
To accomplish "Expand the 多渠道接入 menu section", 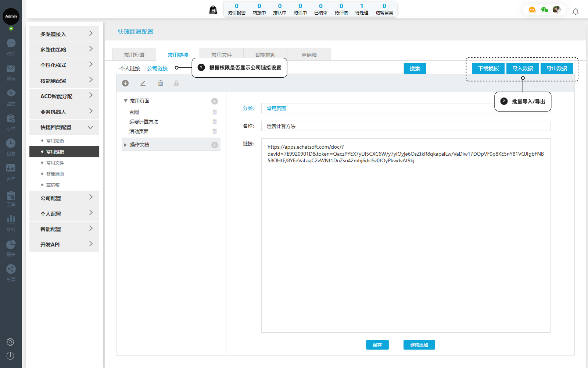I will [64, 34].
